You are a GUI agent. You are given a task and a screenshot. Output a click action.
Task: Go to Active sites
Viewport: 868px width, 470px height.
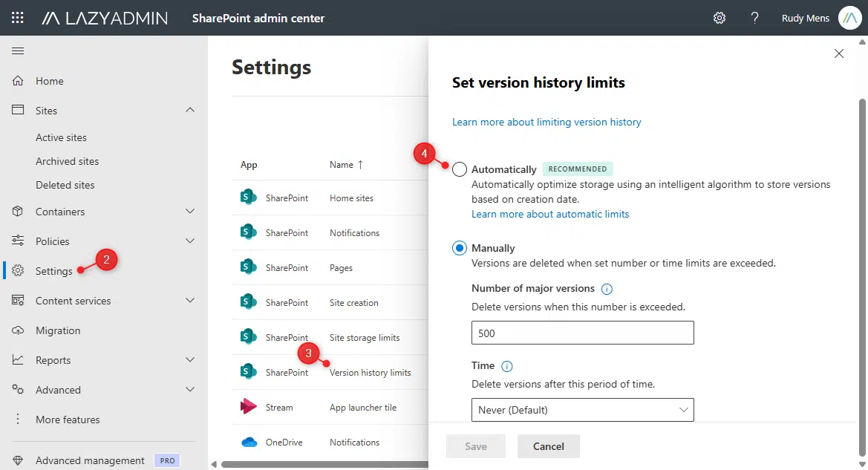tap(61, 137)
